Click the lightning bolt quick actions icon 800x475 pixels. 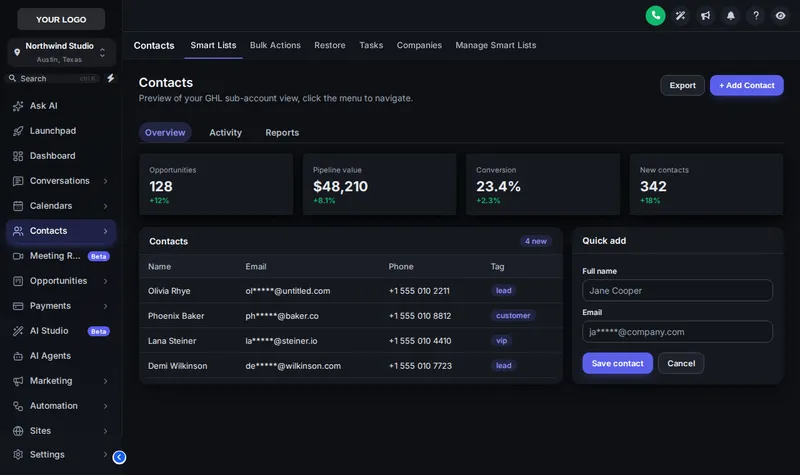pos(110,78)
